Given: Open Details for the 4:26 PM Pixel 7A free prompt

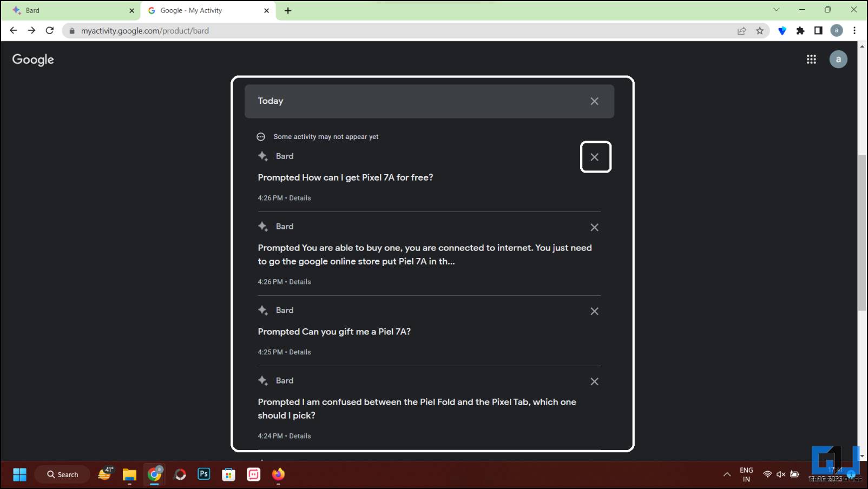Looking at the screenshot, I should pos(300,198).
